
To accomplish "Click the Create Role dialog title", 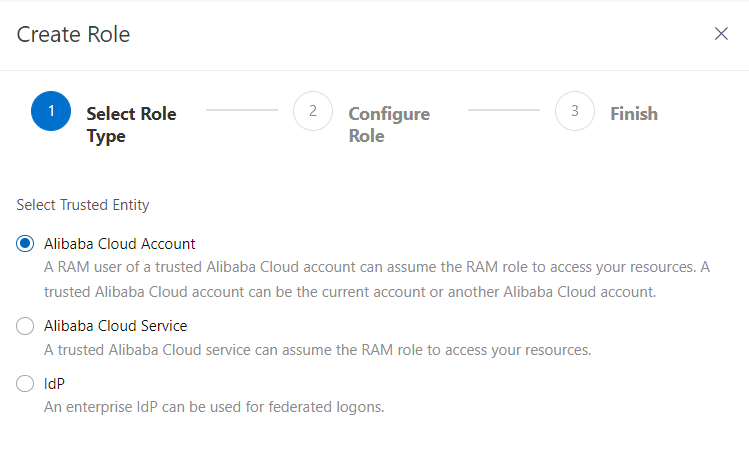I will pyautogui.click(x=73, y=34).
